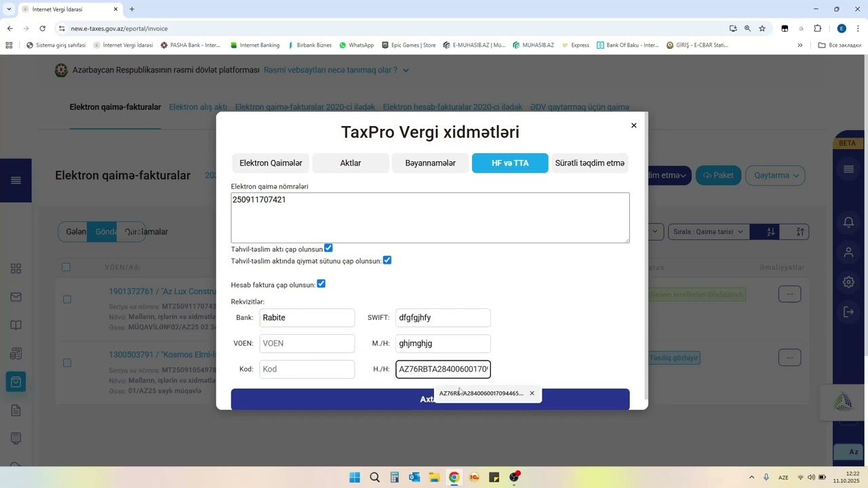Click the Kod input field
868x488 pixels.
click(x=307, y=369)
